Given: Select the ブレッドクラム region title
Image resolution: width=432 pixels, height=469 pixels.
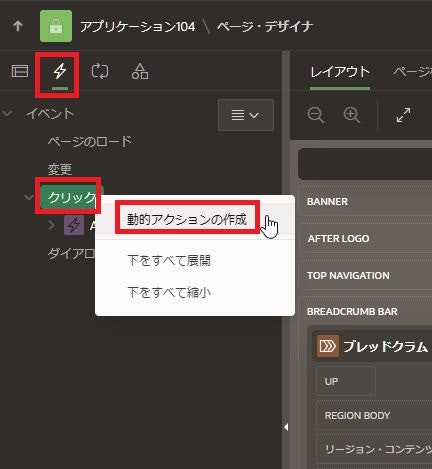Looking at the screenshot, I should pyautogui.click(x=385, y=346).
